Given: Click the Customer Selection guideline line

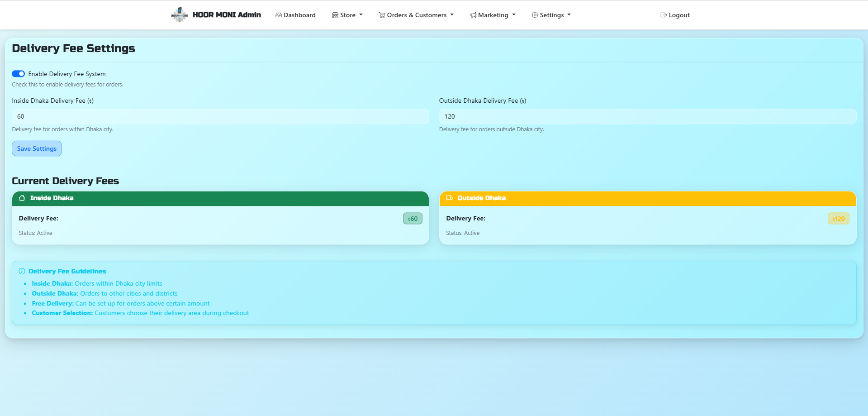Looking at the screenshot, I should point(140,313).
